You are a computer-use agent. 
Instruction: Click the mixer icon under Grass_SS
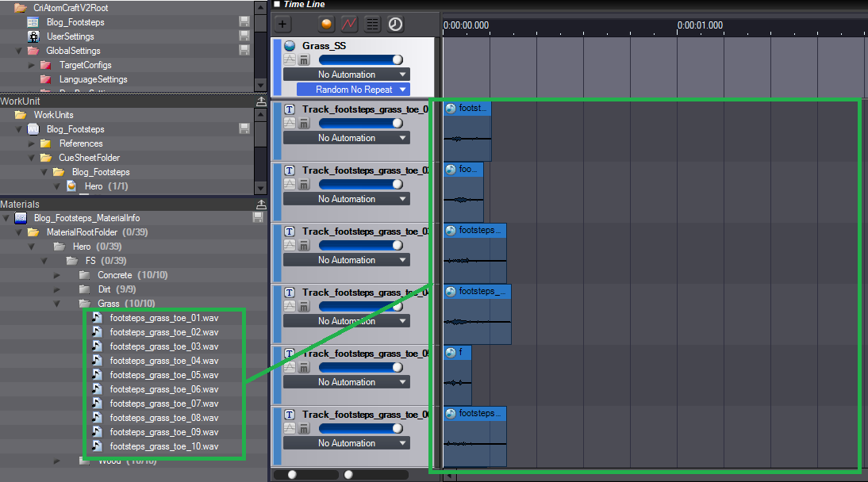pos(304,59)
